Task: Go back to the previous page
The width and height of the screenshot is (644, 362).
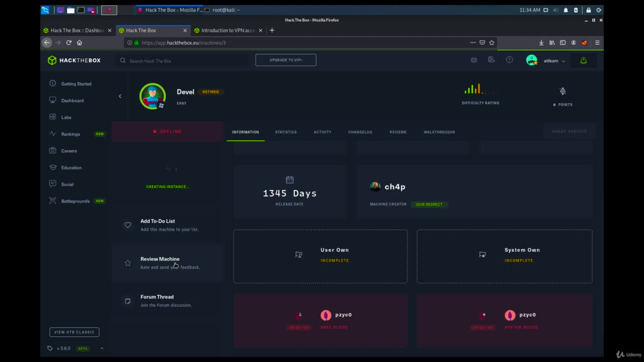Action: (x=47, y=43)
